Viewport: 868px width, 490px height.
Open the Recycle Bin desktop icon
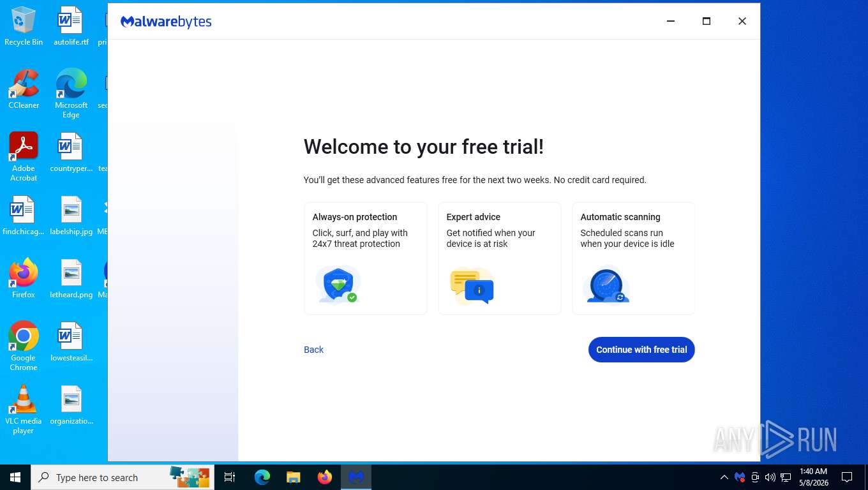[x=24, y=26]
